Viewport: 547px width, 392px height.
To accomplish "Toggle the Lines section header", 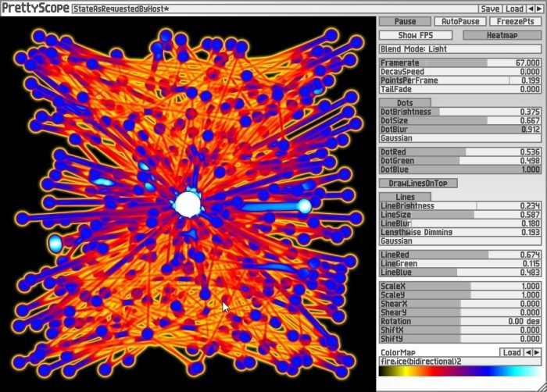I will (x=405, y=197).
